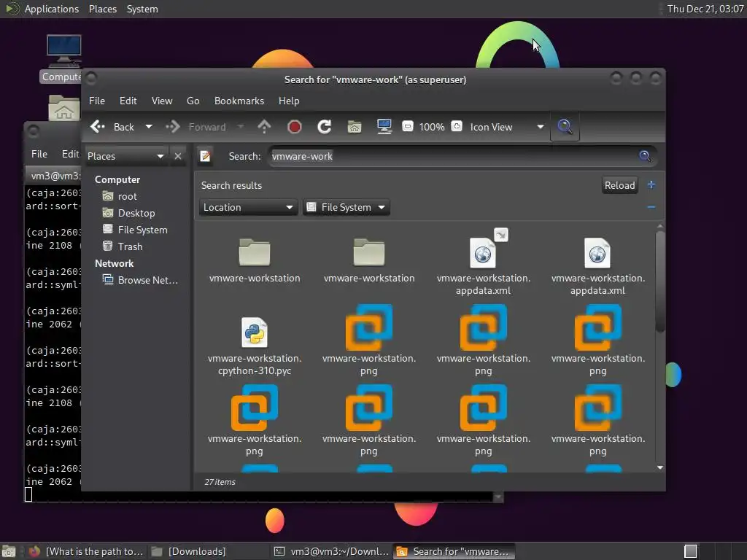This screenshot has height=560, width=747.
Task: Open parent folder with Up arrow
Action: point(264,127)
